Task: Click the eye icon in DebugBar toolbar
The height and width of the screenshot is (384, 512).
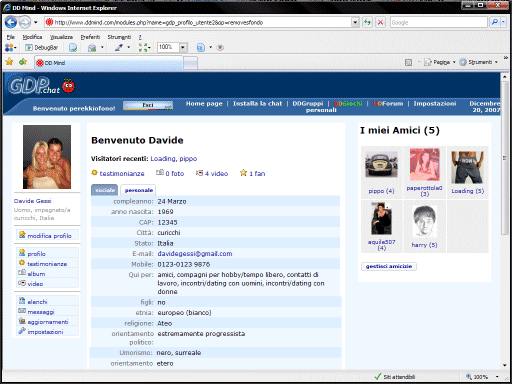Action: point(220,48)
